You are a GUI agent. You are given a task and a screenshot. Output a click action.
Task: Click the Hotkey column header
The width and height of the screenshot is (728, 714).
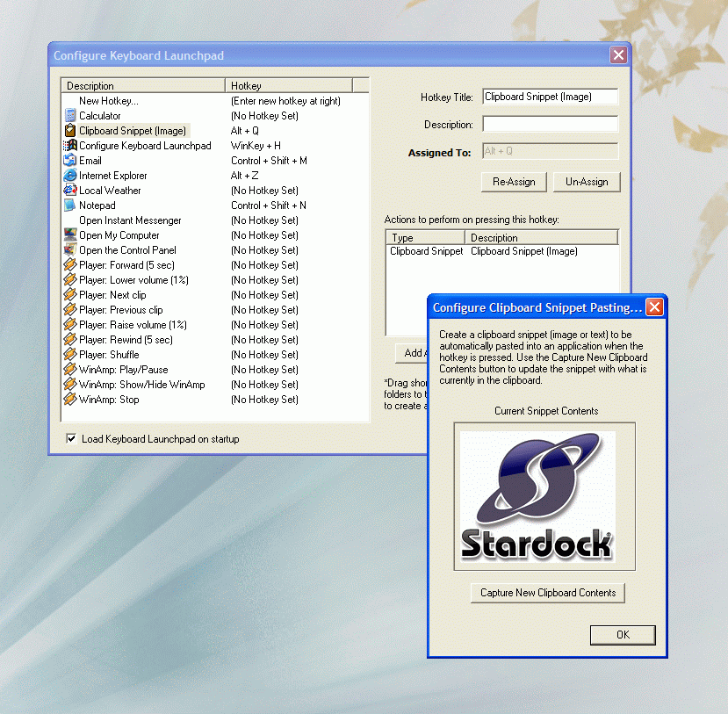(x=289, y=85)
